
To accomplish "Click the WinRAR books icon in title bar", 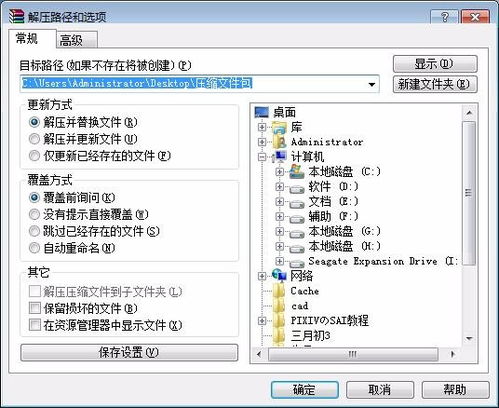I will (16, 16).
